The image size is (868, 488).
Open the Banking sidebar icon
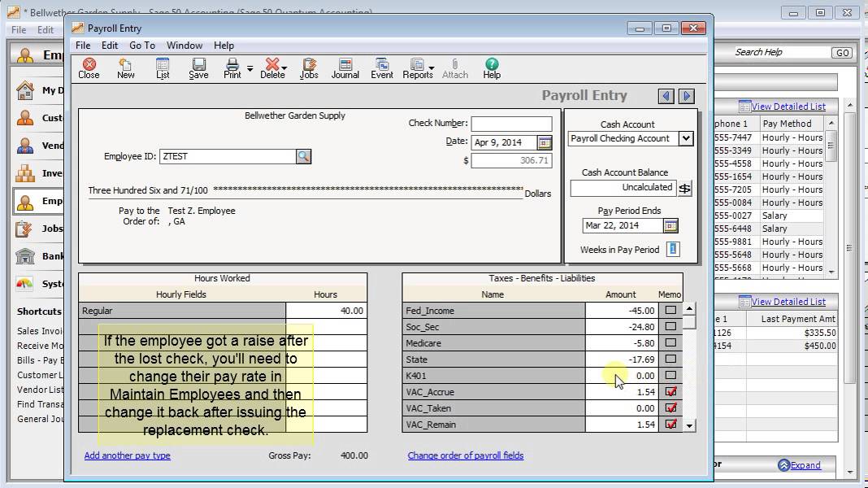tap(25, 256)
